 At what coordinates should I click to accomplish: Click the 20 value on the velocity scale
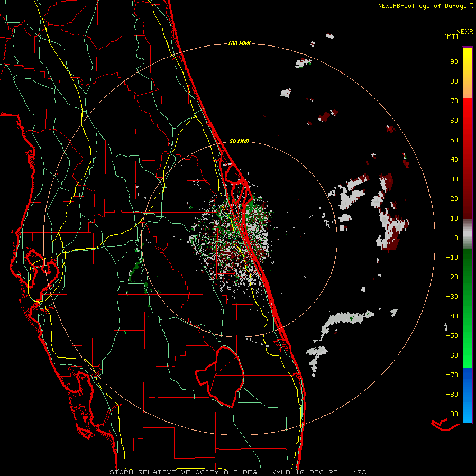coord(454,198)
